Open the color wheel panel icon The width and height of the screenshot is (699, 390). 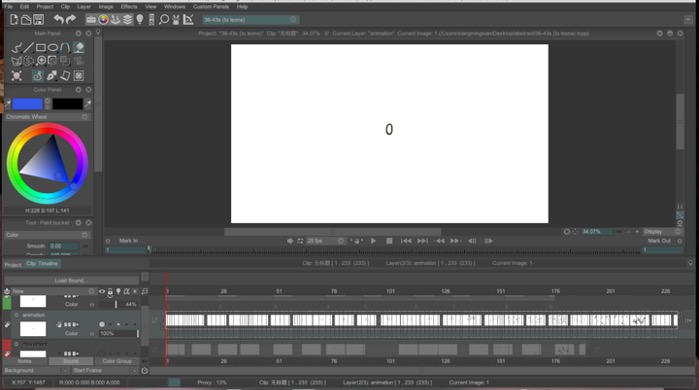point(103,19)
